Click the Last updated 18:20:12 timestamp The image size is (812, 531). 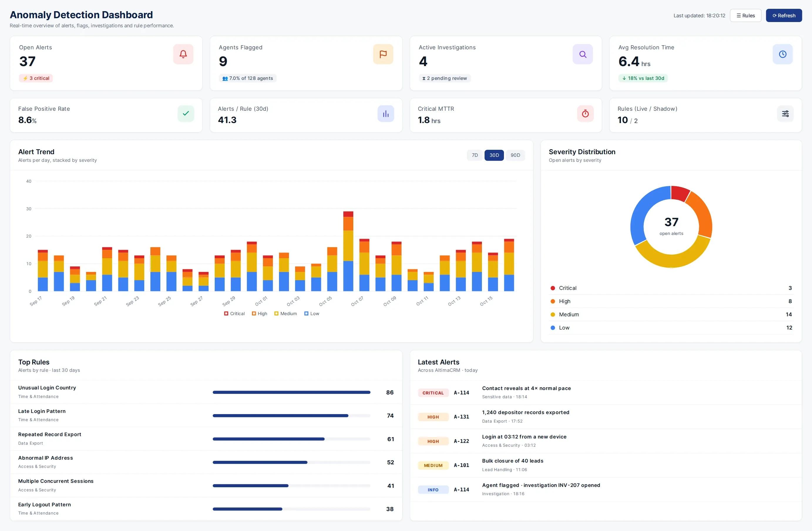tap(699, 16)
